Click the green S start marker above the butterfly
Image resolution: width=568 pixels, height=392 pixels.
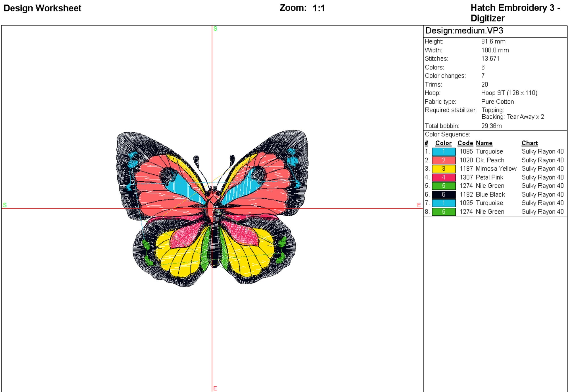point(215,28)
